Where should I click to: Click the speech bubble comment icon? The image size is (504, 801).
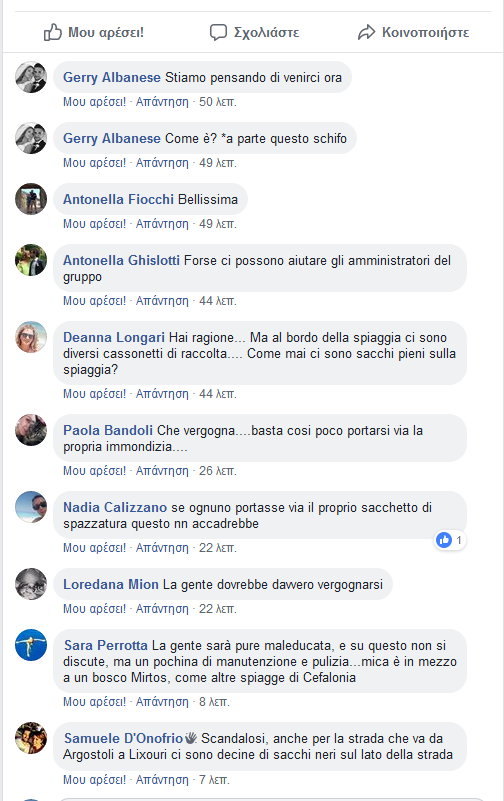[218, 32]
